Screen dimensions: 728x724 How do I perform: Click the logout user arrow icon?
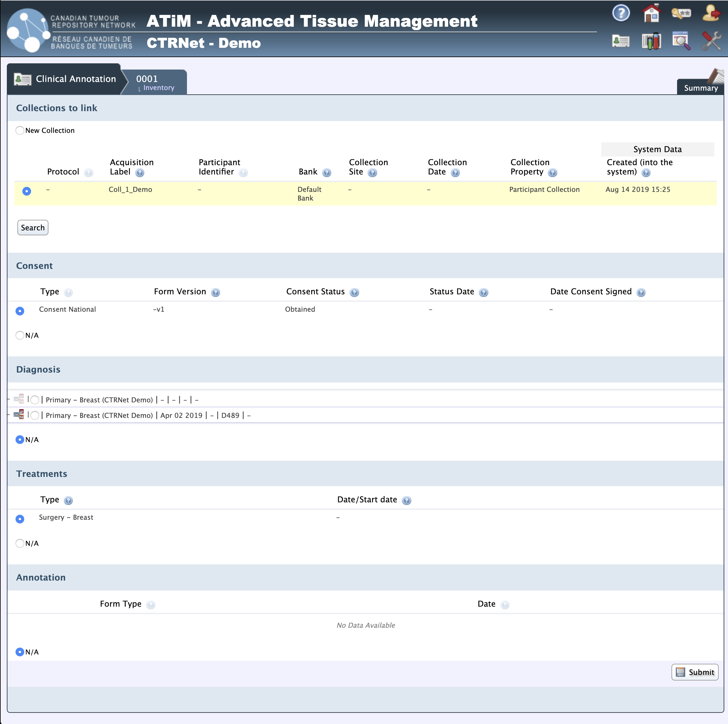coord(711,14)
